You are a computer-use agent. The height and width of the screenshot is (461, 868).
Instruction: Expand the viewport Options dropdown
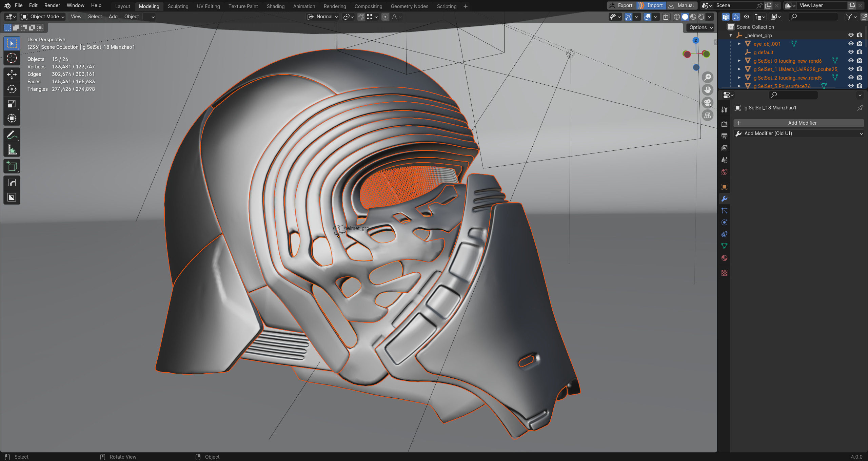pyautogui.click(x=701, y=27)
